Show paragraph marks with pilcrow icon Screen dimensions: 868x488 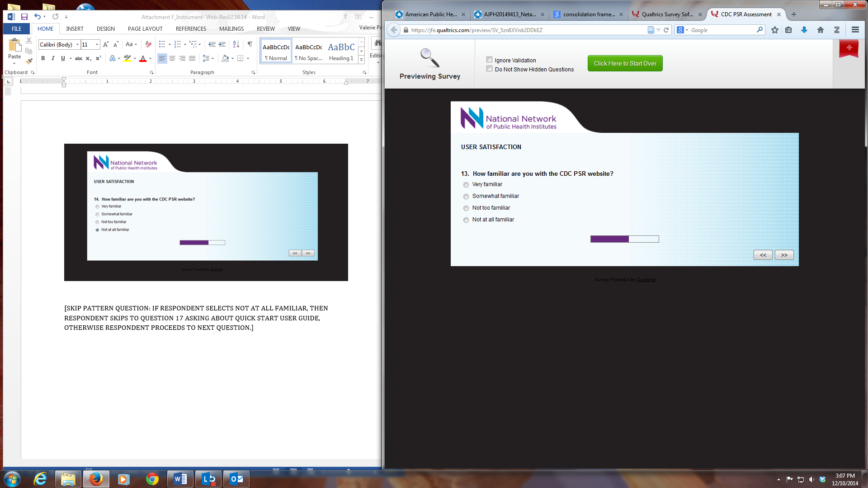pyautogui.click(x=250, y=44)
